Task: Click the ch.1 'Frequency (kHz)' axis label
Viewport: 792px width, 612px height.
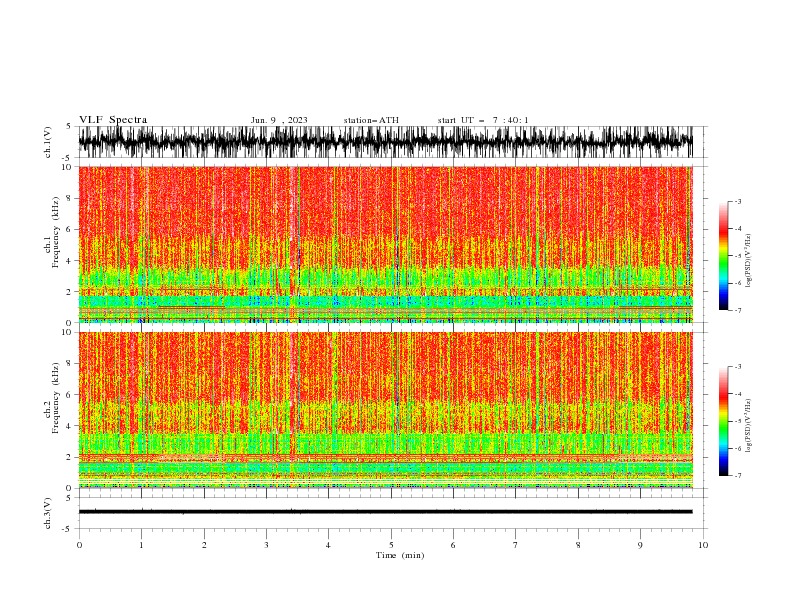Action: click(56, 233)
